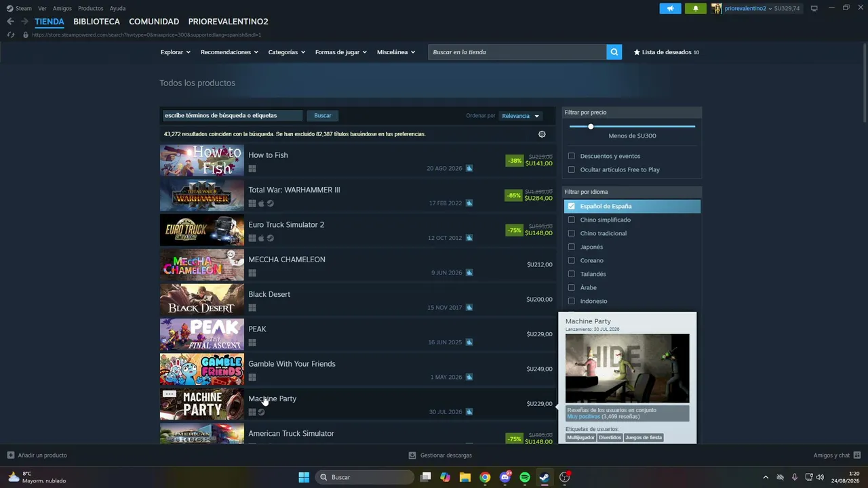Image resolution: width=868 pixels, height=488 pixels.
Task: Click the magnifier button in the store search
Action: point(614,52)
